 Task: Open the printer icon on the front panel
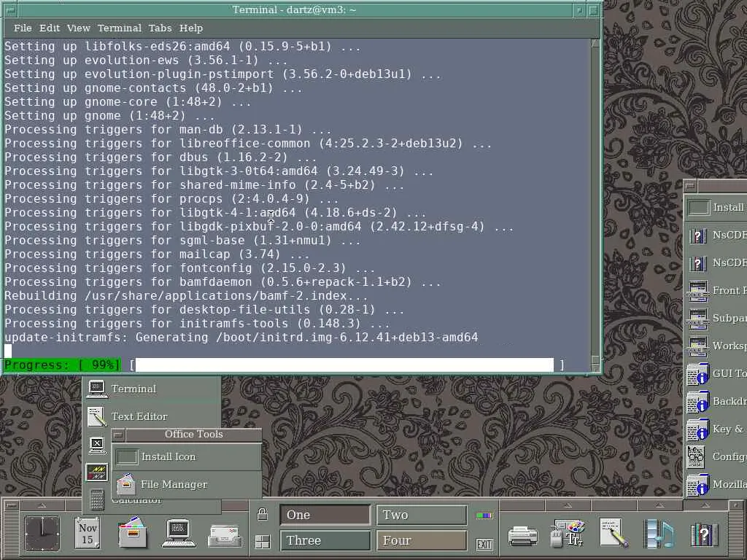click(522, 535)
